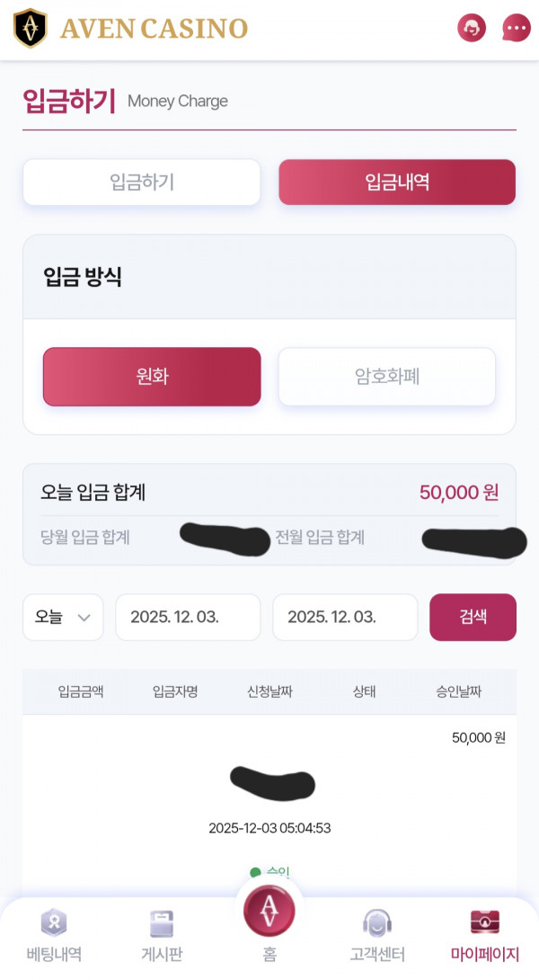
Task: Open the end date field dropdown
Action: point(344,617)
